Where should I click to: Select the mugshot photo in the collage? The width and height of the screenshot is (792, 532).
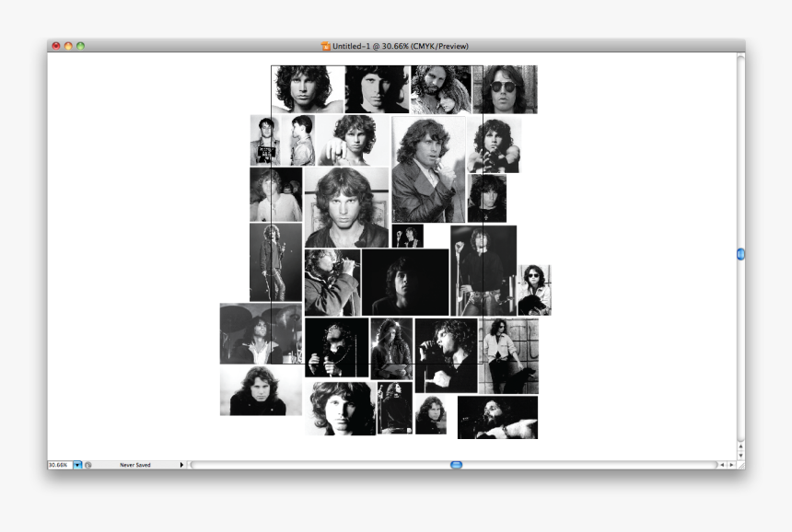coord(265,138)
